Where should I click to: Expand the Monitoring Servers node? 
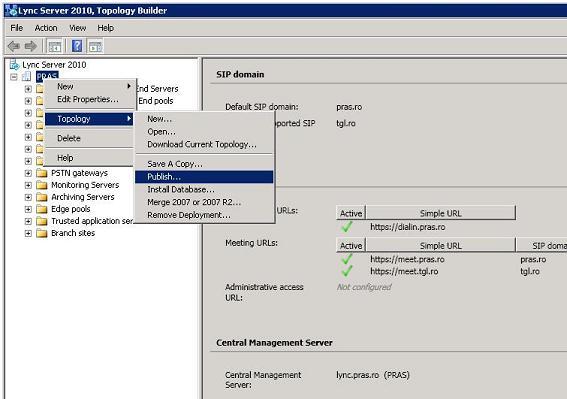coord(28,185)
